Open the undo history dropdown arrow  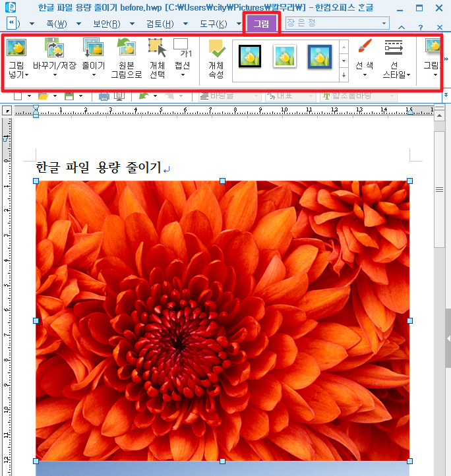(x=155, y=96)
